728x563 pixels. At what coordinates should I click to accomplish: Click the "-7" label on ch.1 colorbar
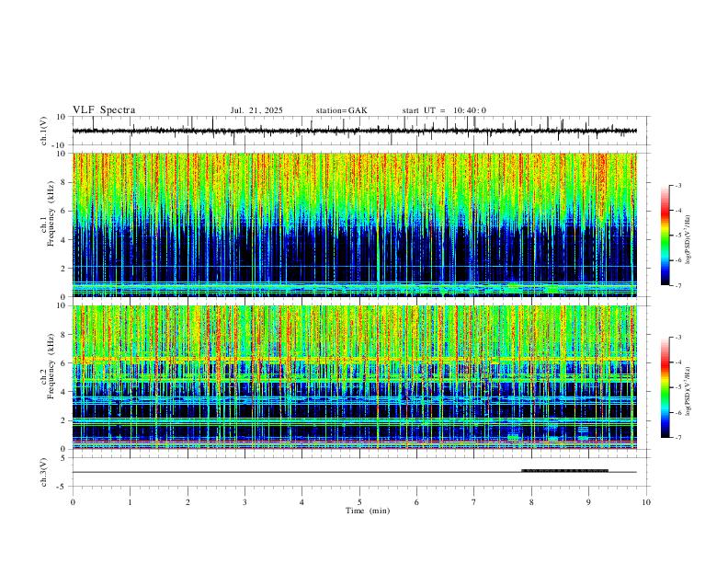point(677,285)
